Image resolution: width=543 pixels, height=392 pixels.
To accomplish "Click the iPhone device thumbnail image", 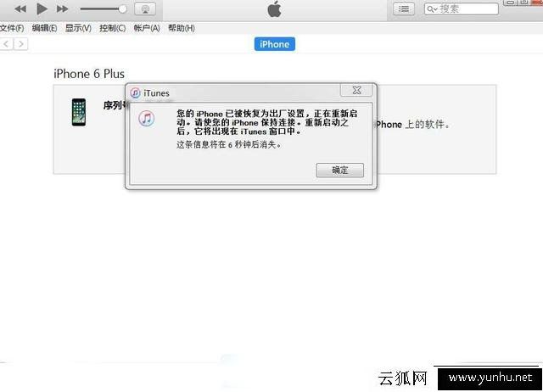I will (79, 112).
